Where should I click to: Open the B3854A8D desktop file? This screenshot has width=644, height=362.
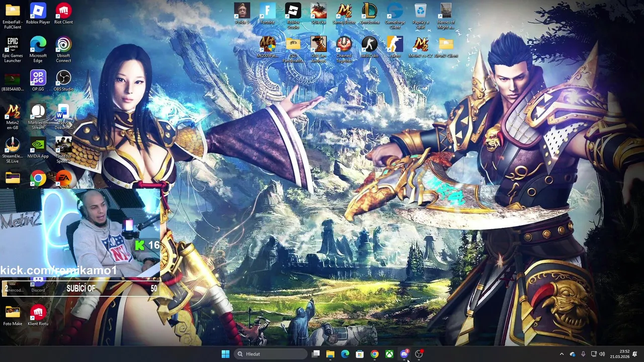[13, 81]
